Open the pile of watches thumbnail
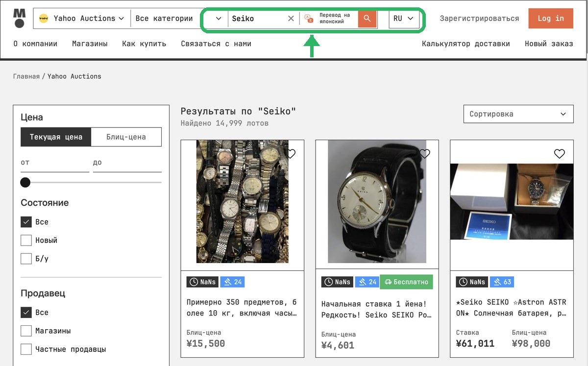 tap(243, 201)
